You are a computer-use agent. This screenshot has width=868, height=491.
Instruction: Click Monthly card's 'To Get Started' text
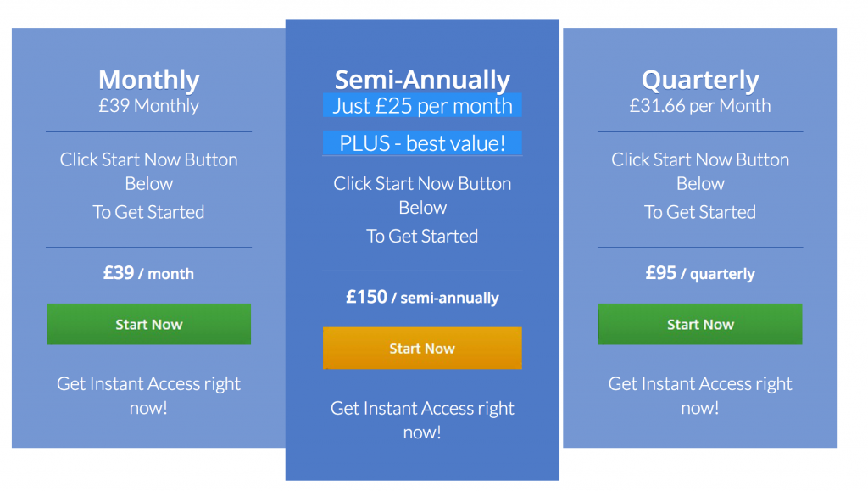click(148, 211)
